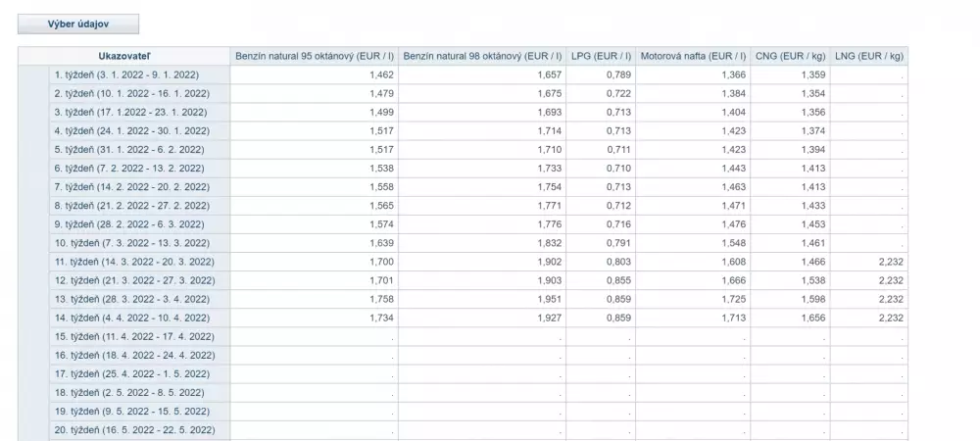Viewport: 980px width, 441px height.
Task: Click Benzín natural 98 oktánový column header
Action: pos(482,56)
